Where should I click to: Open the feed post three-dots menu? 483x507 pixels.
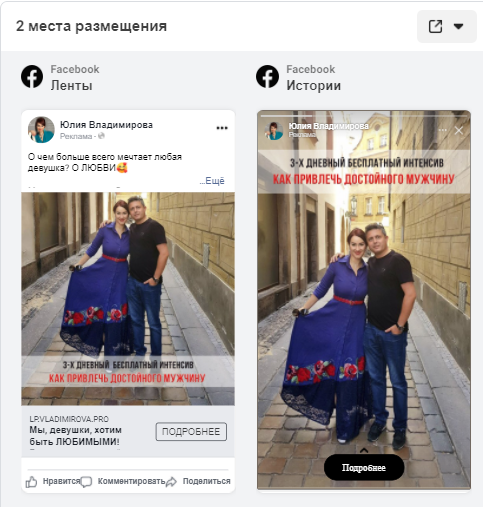click(222, 128)
